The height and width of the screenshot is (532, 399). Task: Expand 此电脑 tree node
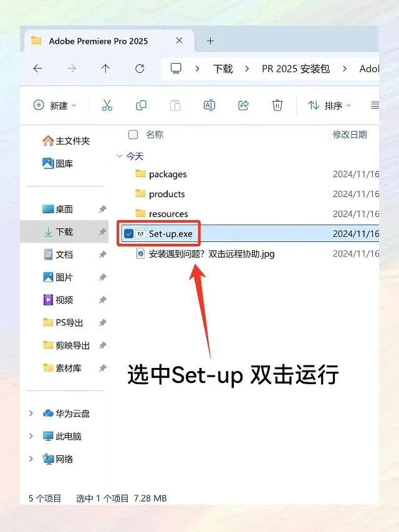31,436
